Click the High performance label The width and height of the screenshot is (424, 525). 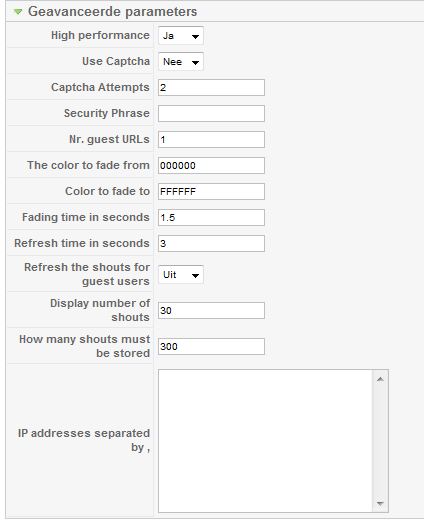pyautogui.click(x=100, y=35)
